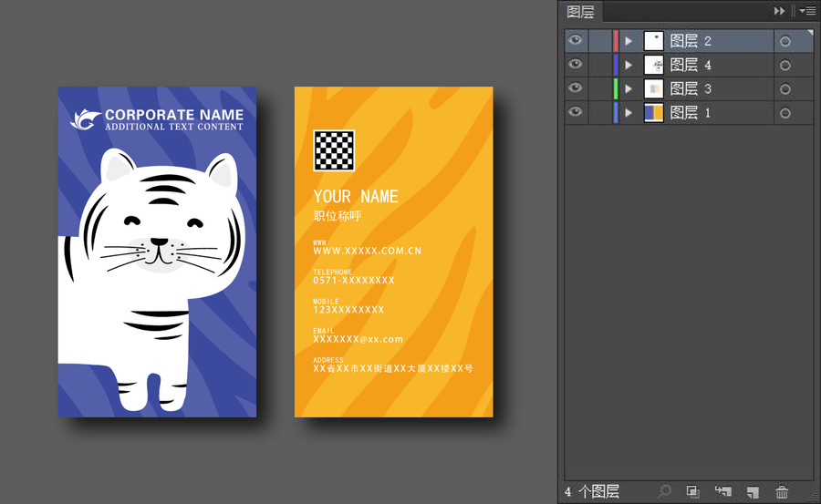Viewport: 821px width, 504px height.
Task: Toggle the lock box for 图层 4
Action: [x=600, y=65]
